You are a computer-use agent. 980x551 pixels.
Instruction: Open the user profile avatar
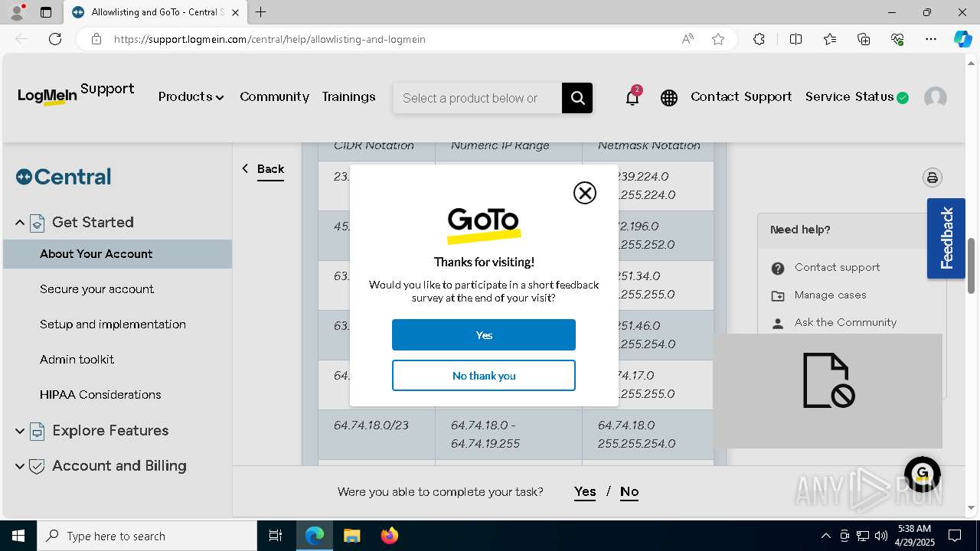coord(936,97)
